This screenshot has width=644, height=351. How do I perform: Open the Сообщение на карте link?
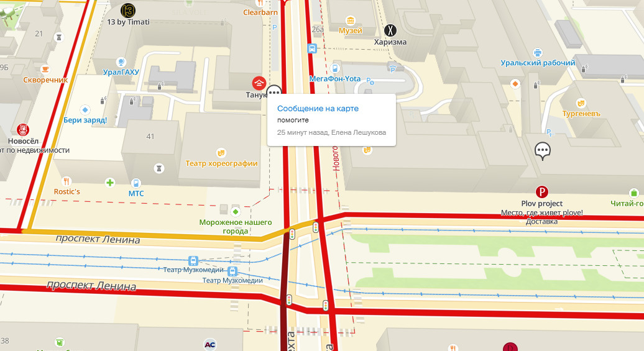coord(318,108)
